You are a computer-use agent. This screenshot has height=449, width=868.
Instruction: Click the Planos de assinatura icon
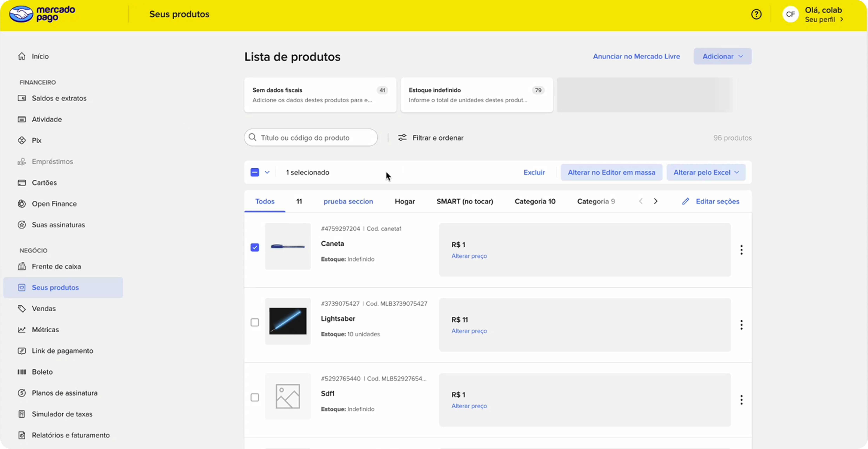22,393
